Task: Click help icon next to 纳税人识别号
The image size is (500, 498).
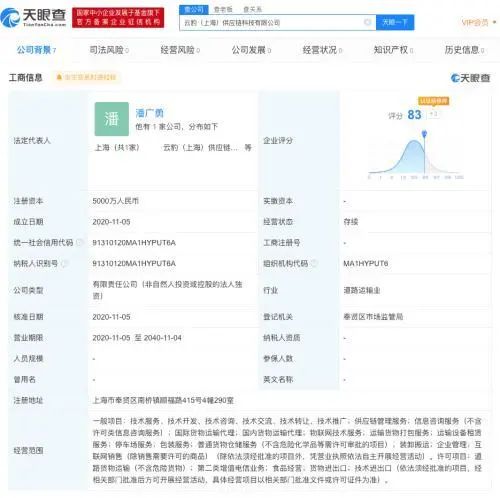Action: tap(64, 263)
